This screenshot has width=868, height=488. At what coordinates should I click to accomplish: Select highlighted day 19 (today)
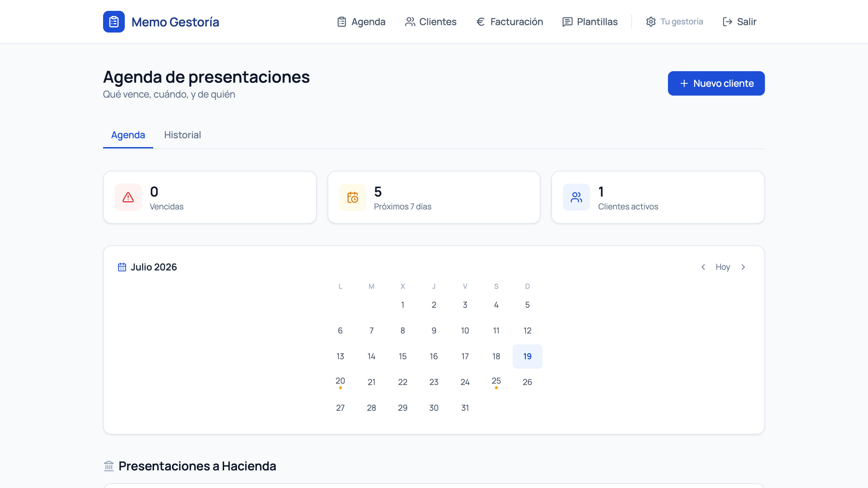(x=528, y=357)
